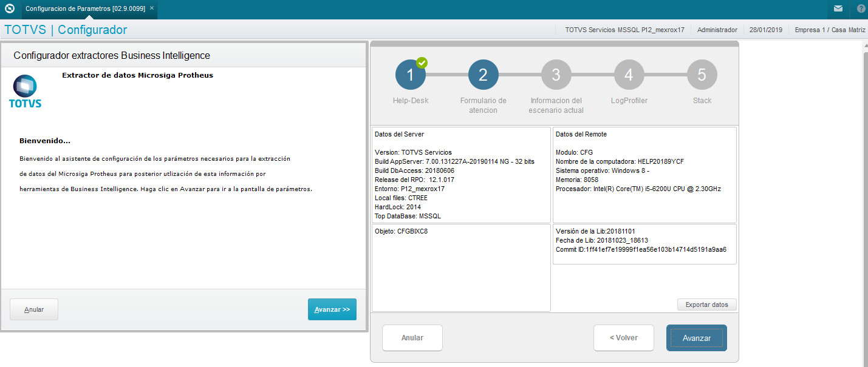Click the LogProfiler step label
The height and width of the screenshot is (367, 868).
[x=629, y=101]
